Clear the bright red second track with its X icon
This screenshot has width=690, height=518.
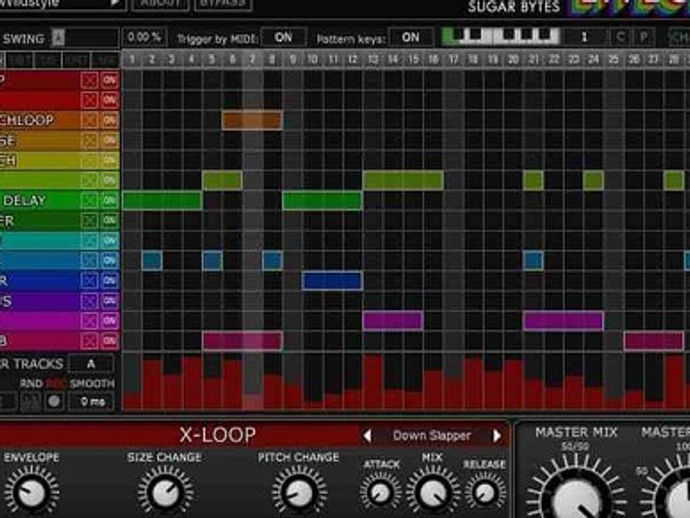pyautogui.click(x=89, y=100)
